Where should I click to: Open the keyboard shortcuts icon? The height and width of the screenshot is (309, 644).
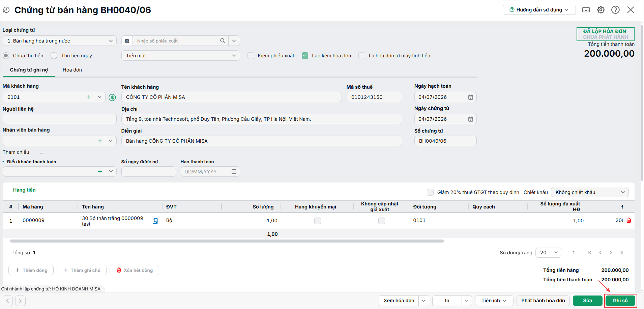586,10
